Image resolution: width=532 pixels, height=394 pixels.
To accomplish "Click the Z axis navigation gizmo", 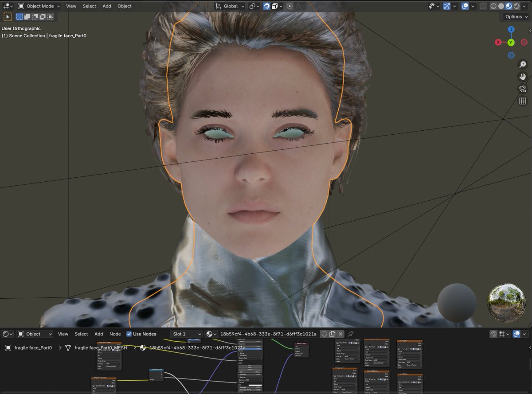I will (511, 29).
